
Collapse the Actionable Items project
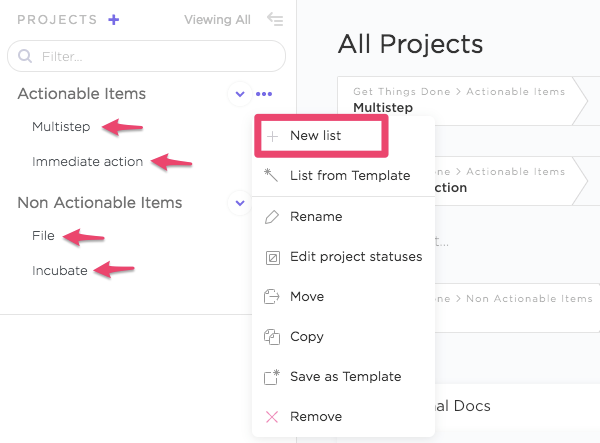pos(239,95)
